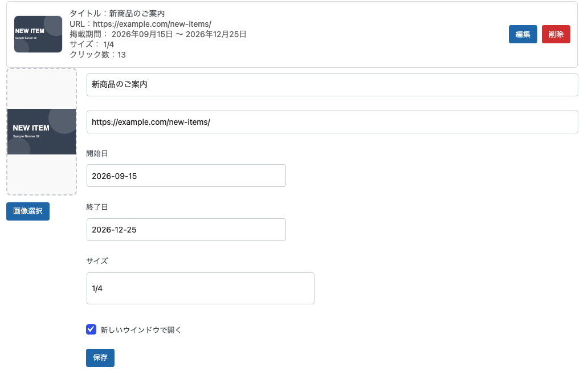The height and width of the screenshot is (371, 588).
Task: Click the URL field with https://example.com/new-items/
Action: 332,122
